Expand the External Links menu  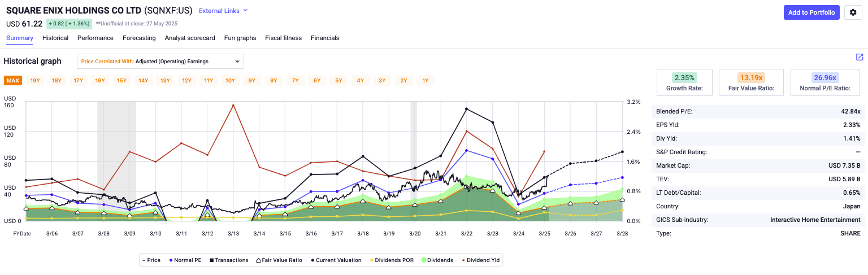point(223,11)
